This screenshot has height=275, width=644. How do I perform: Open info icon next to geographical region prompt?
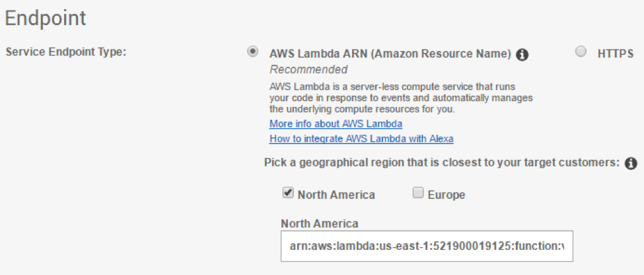click(631, 163)
